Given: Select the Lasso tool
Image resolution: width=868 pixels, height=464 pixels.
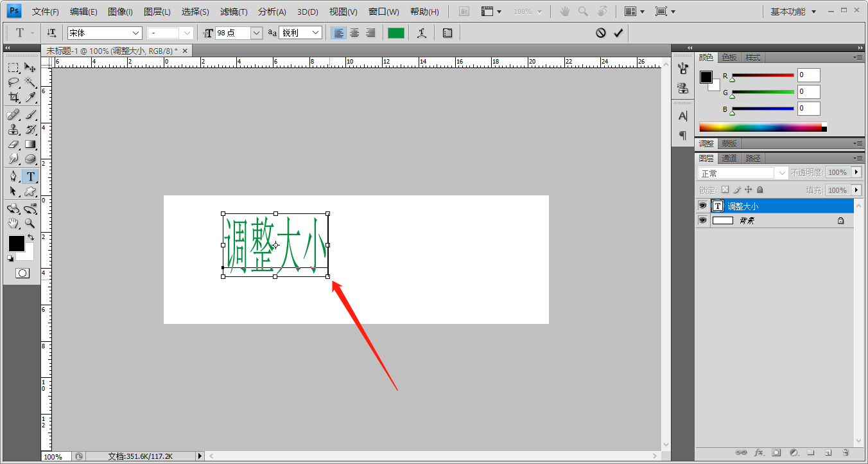Looking at the screenshot, I should click(x=14, y=82).
